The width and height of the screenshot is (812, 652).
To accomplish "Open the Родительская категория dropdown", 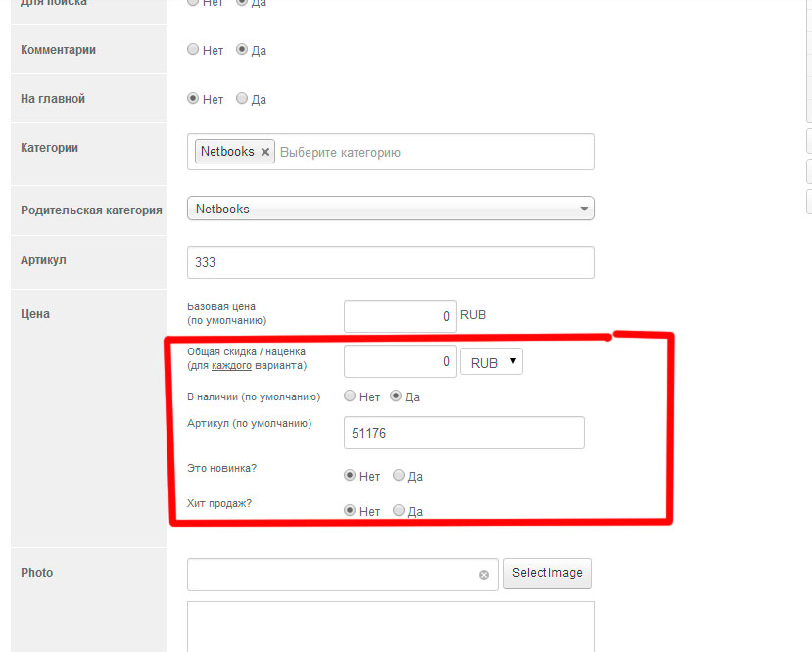I will click(x=390, y=209).
